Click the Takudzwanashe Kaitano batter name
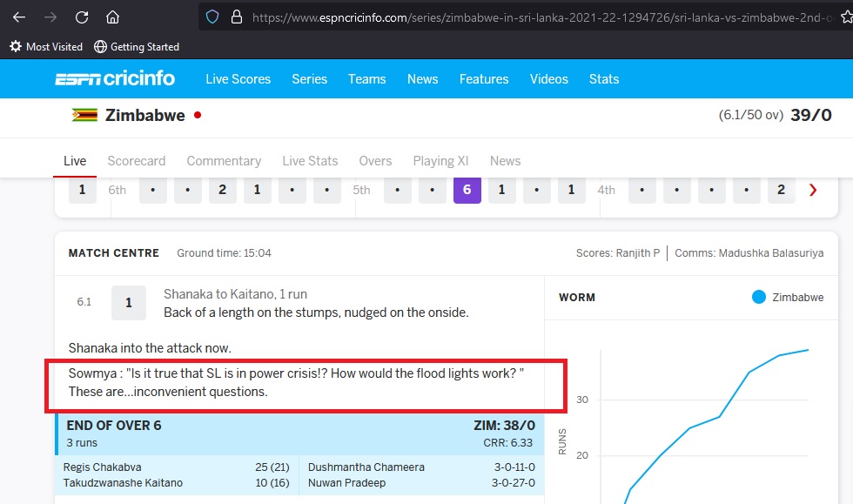Viewport: 853px width, 504px height. click(x=123, y=483)
